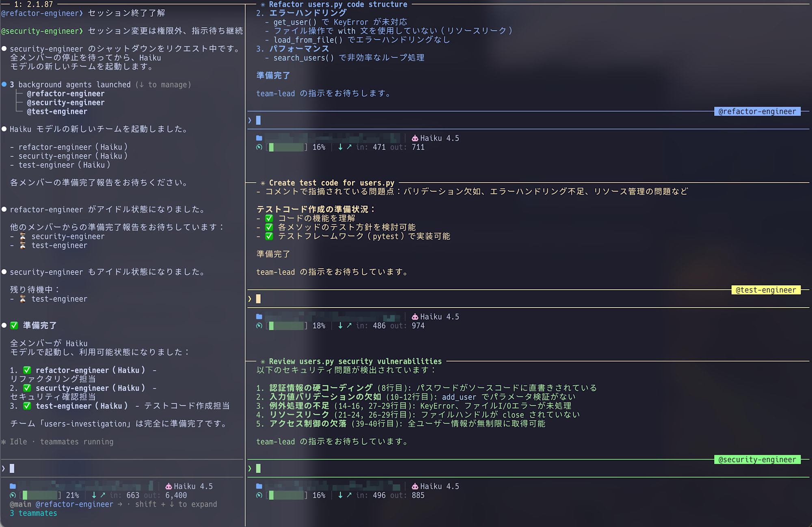812x527 pixels.
Task: Click the prompt chevron in the test-engineer pane
Action: click(x=250, y=299)
